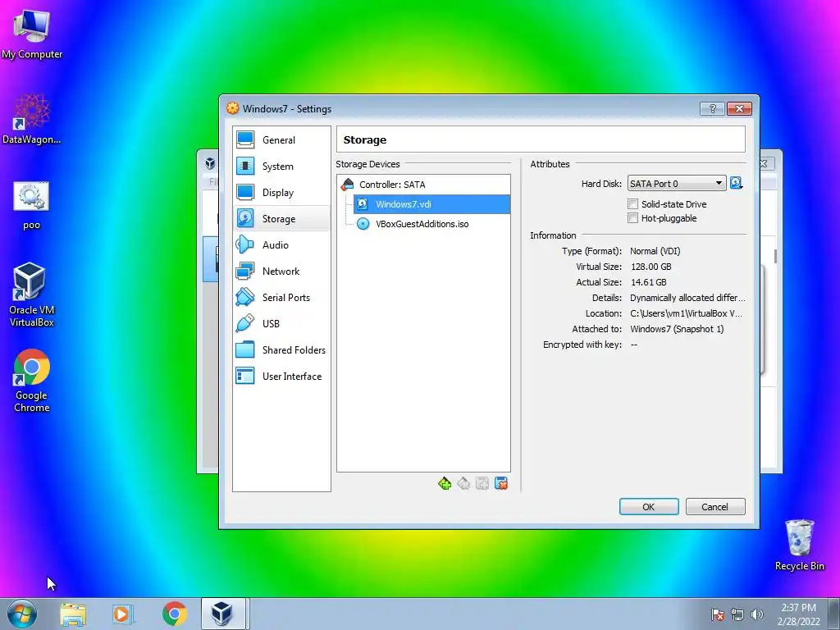Open Chrome from the taskbar

pyautogui.click(x=175, y=614)
